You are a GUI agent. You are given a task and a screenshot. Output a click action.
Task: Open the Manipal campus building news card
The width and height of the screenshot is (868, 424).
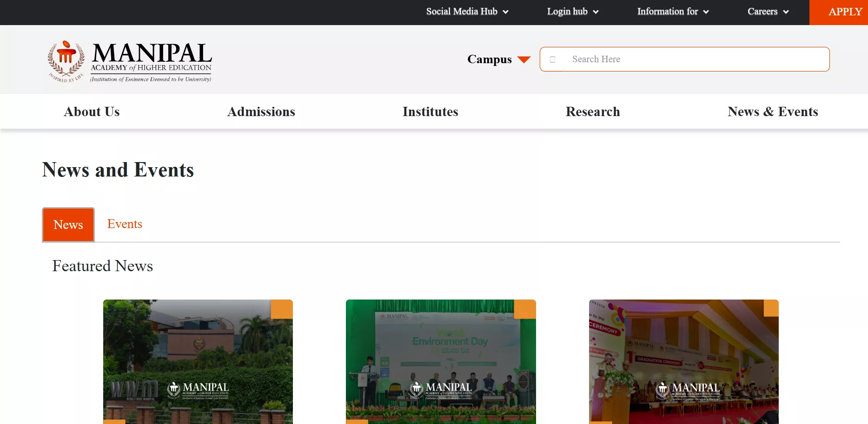tap(198, 362)
